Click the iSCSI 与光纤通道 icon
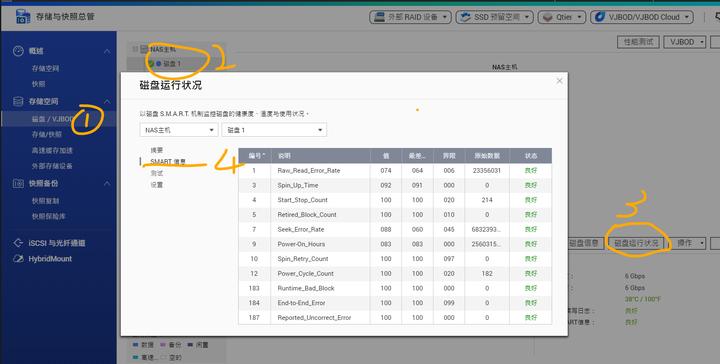The height and width of the screenshot is (364, 720). click(x=18, y=243)
